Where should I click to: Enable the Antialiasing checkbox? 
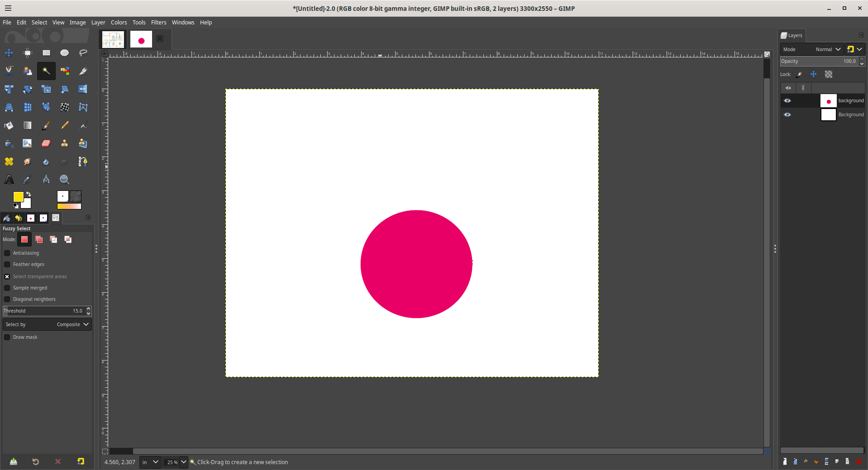tap(7, 253)
